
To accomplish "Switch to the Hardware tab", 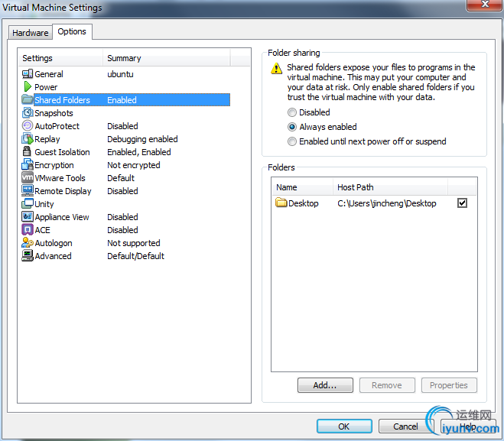I will (31, 33).
